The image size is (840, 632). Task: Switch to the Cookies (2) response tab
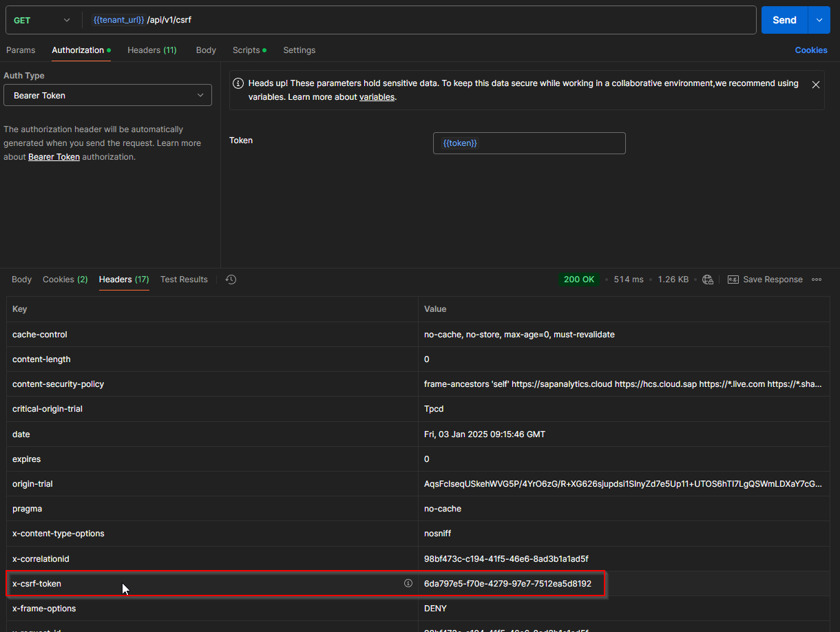65,280
